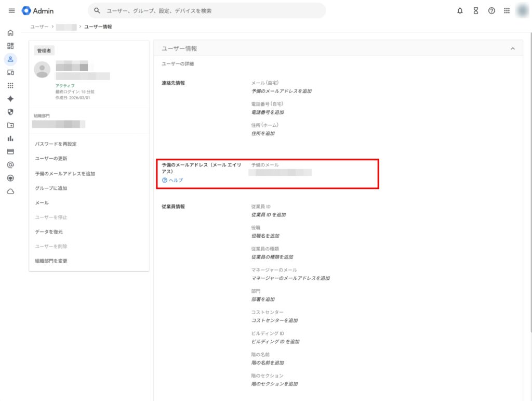The width and height of the screenshot is (532, 401).
Task: Open the Dashboard icon below Home
Action: pyautogui.click(x=9, y=46)
